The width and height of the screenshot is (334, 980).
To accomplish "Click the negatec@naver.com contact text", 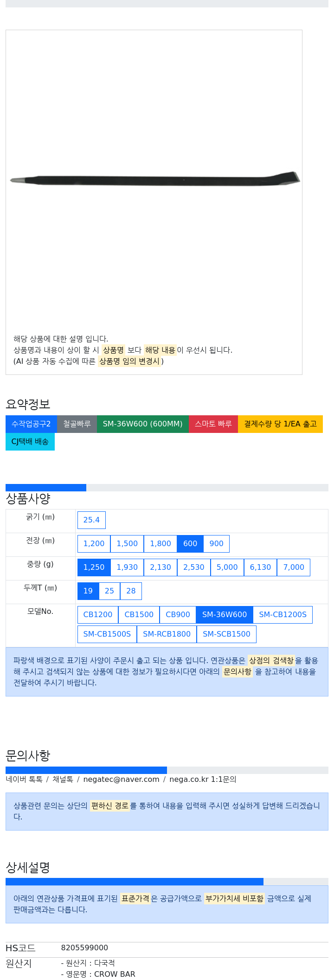I will (121, 780).
